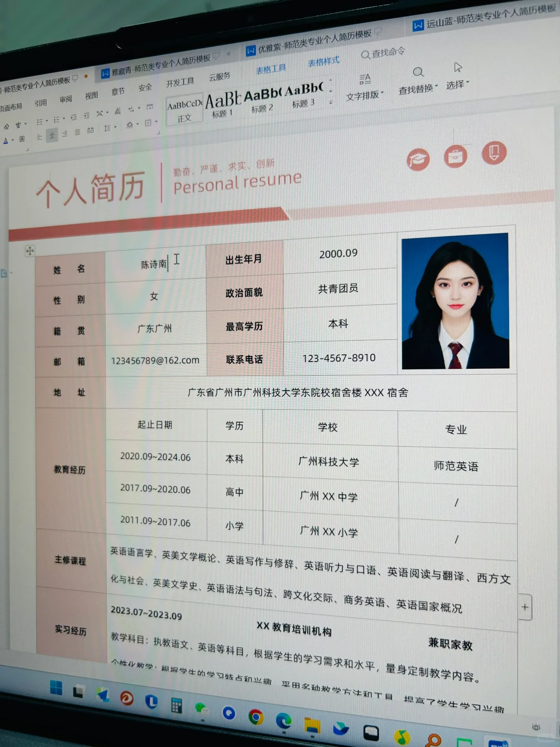Image resolution: width=560 pixels, height=747 pixels.
Task: Open the 章节 tab
Action: (x=118, y=91)
